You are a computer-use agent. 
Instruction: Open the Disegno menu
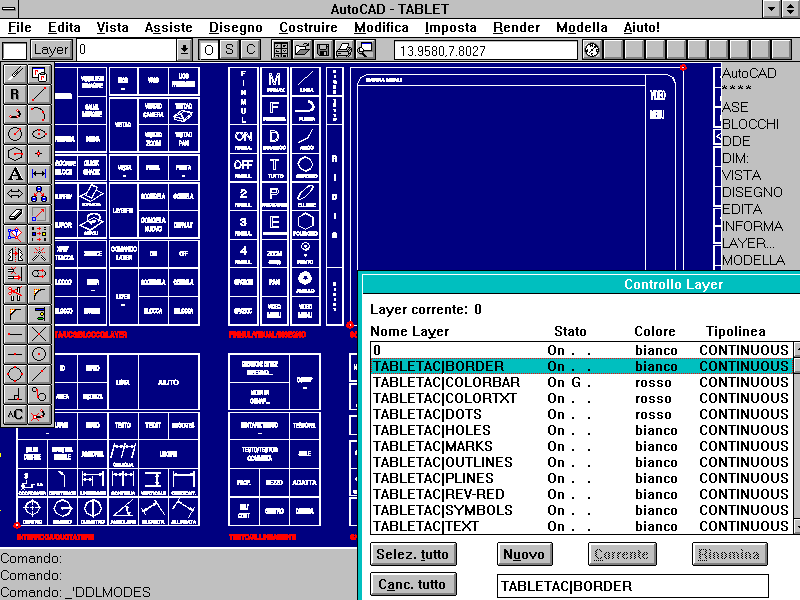236,28
